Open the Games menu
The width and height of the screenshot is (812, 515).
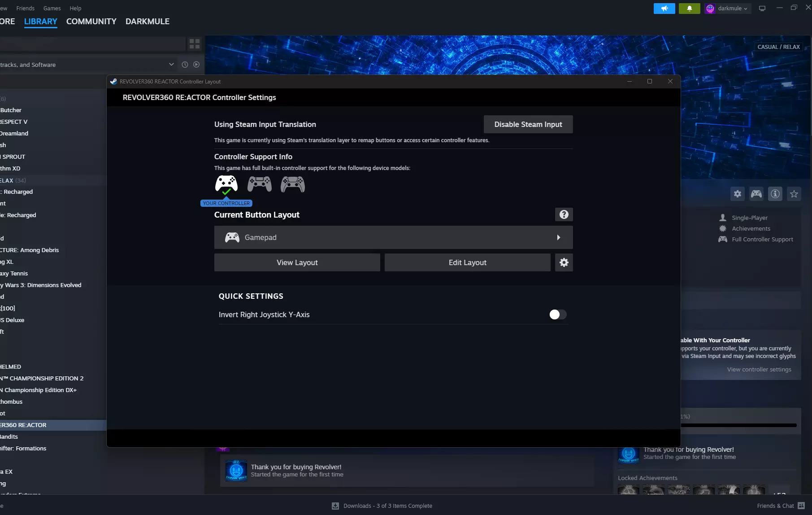(x=52, y=9)
